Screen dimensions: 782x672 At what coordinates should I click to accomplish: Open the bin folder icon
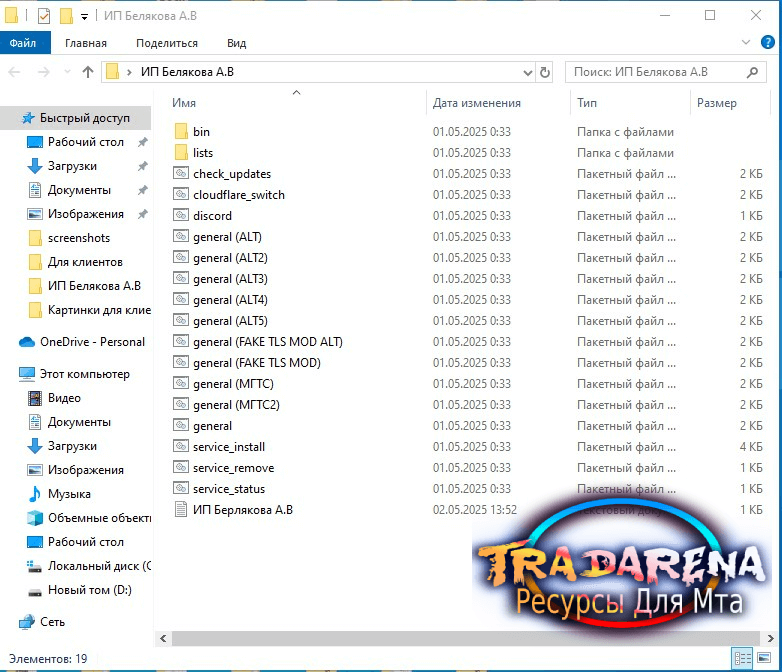click(x=181, y=132)
